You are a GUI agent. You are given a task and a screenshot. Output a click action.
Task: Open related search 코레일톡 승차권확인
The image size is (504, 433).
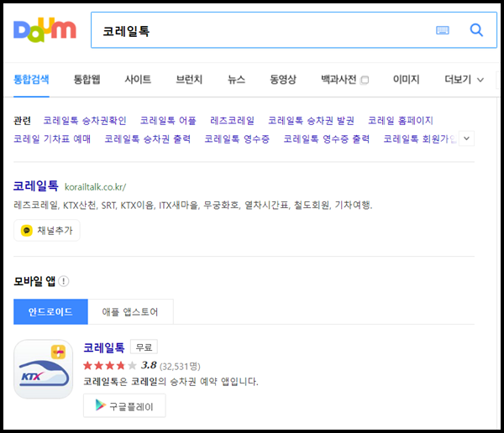tap(85, 121)
